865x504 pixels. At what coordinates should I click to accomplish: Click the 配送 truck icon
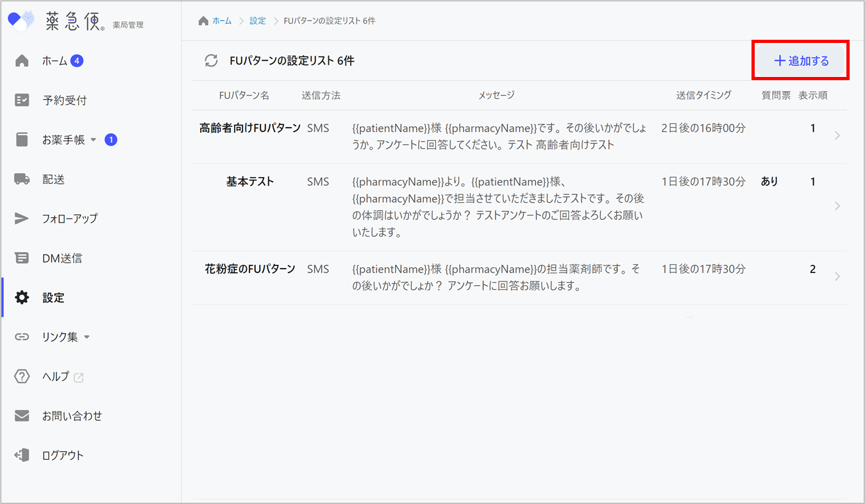pyautogui.click(x=22, y=180)
